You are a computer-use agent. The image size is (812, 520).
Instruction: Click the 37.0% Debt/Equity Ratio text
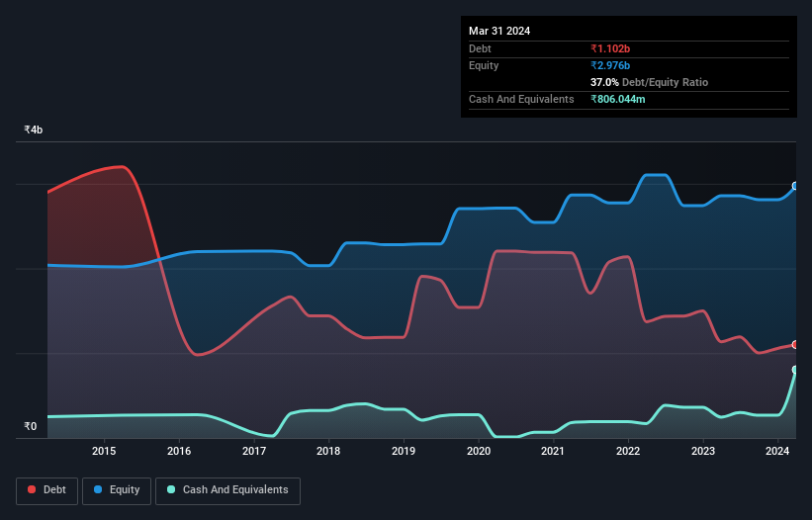pos(649,82)
